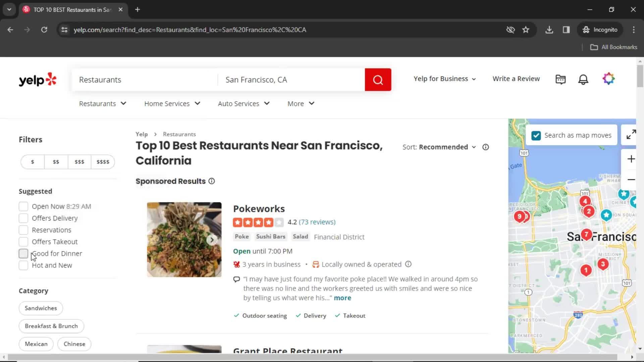
Task: Click the notifications bell icon
Action: [583, 79]
